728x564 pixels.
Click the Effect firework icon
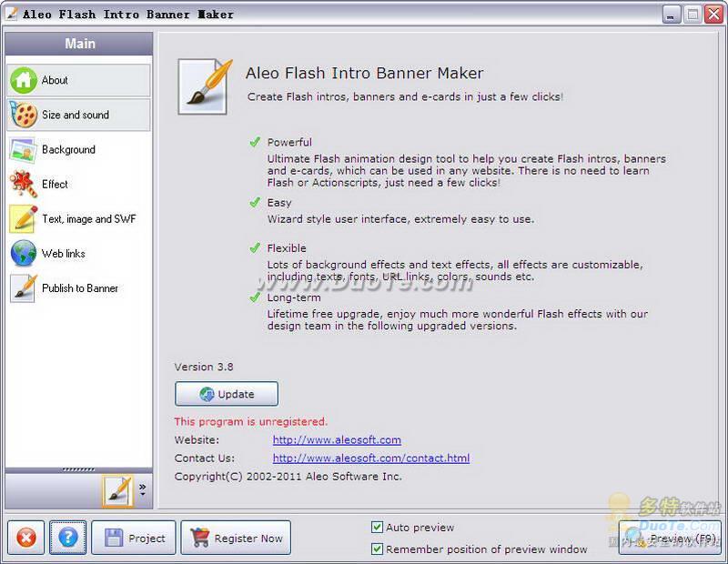[x=23, y=185]
